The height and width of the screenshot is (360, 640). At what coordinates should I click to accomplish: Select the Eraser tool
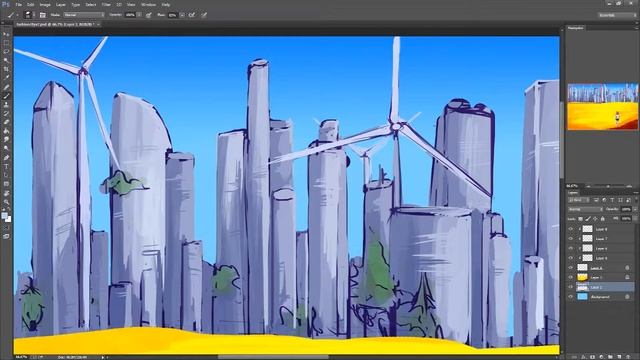click(x=6, y=122)
